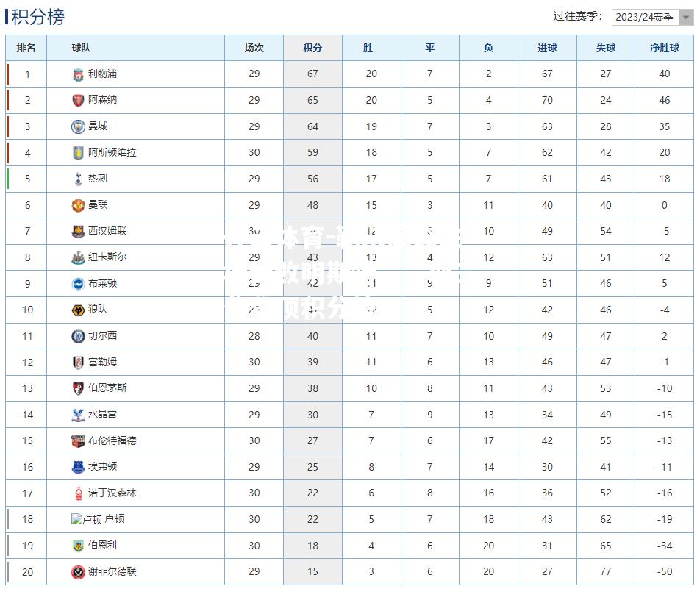Click the Liverpool club crest icon
Screen dimensions: 700x589
point(78,74)
